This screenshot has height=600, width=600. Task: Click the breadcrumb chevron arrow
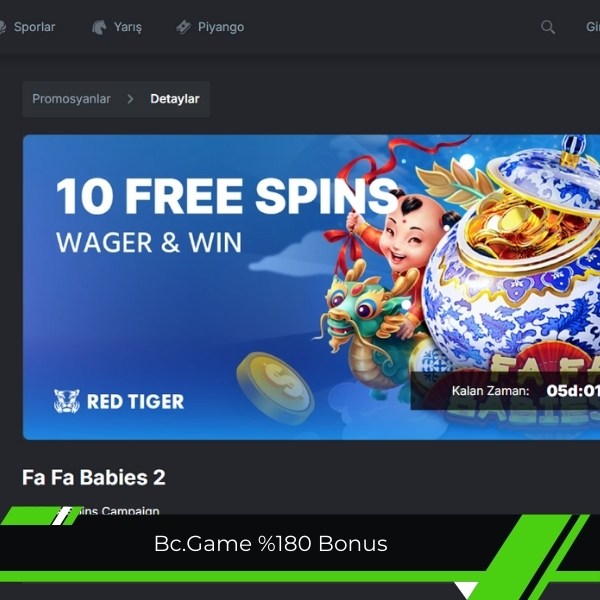pos(130,99)
